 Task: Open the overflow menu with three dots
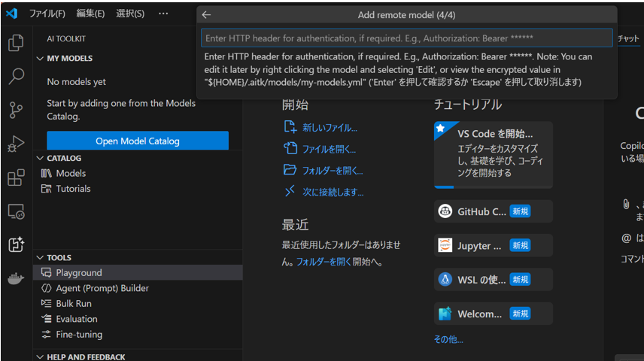tap(163, 14)
